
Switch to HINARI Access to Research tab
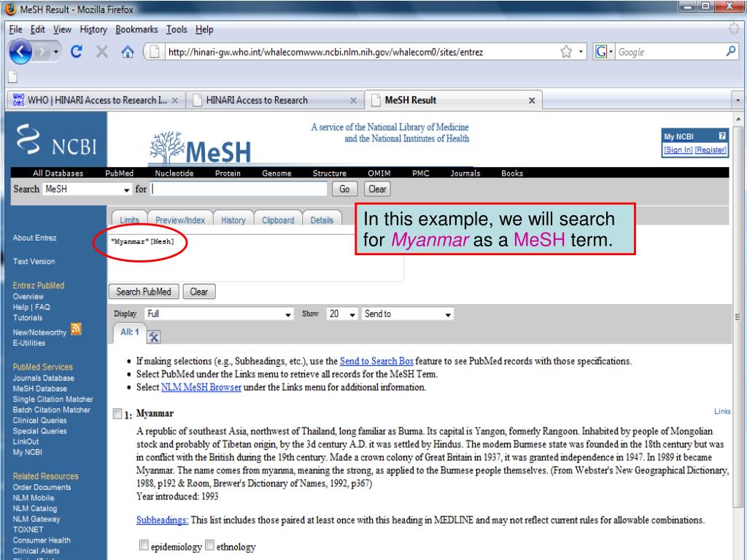(x=274, y=100)
